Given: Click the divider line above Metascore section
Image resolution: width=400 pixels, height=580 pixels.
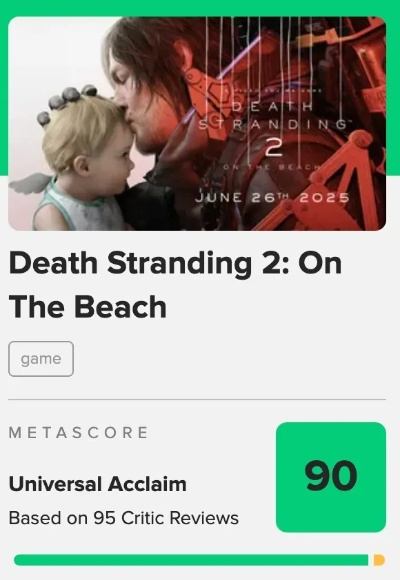Looking at the screenshot, I should click(x=197, y=399).
